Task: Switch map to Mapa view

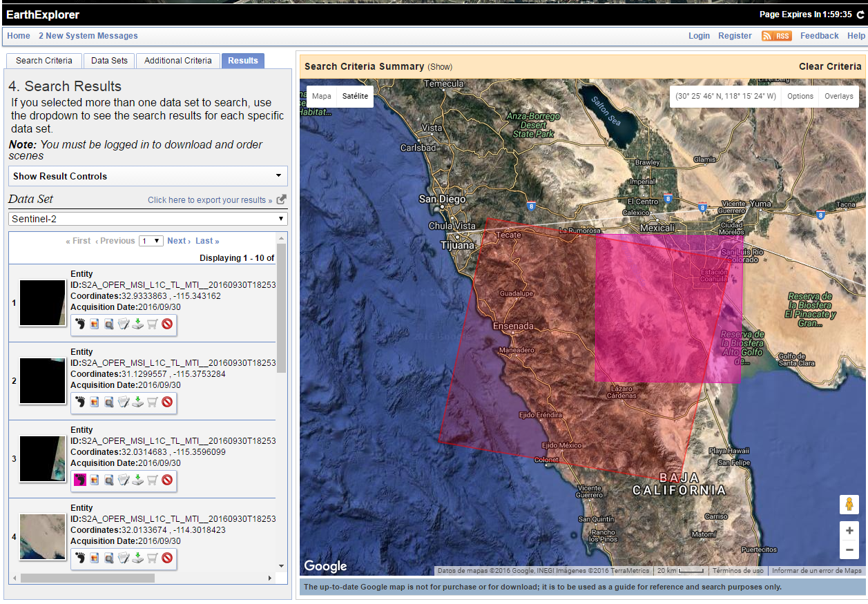Action: [x=322, y=97]
